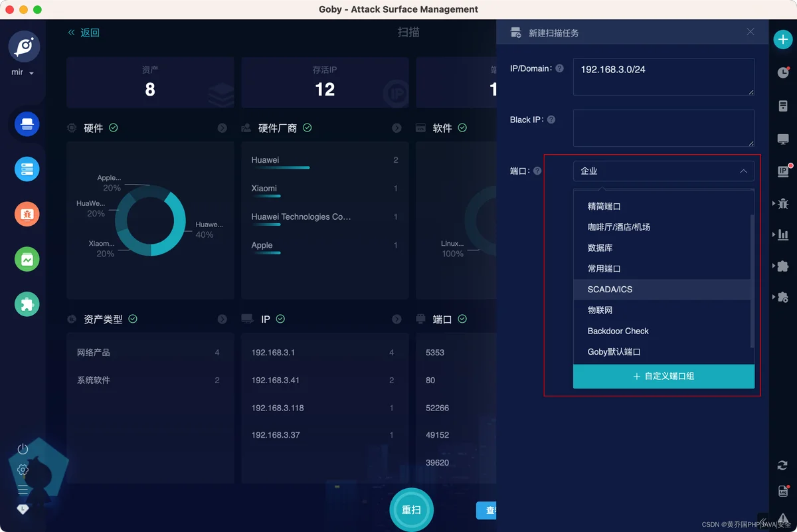
Task: Click the 返回 back link
Action: tap(84, 33)
